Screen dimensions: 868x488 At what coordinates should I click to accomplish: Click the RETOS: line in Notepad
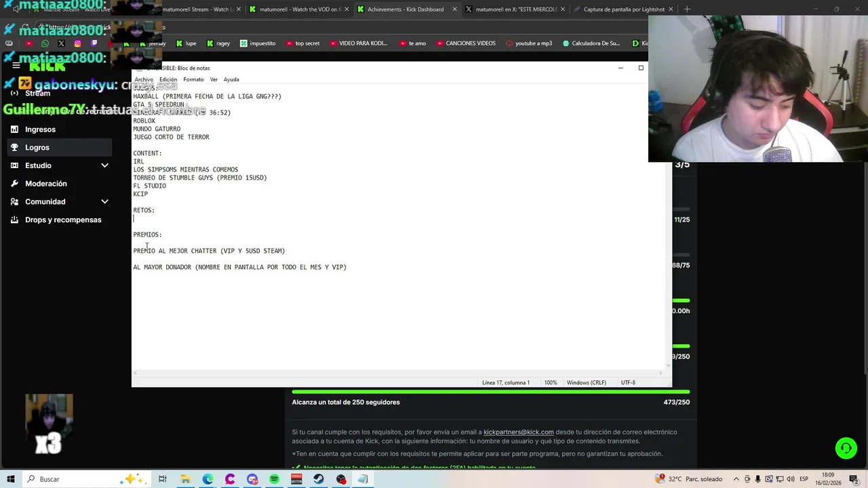[x=144, y=210]
